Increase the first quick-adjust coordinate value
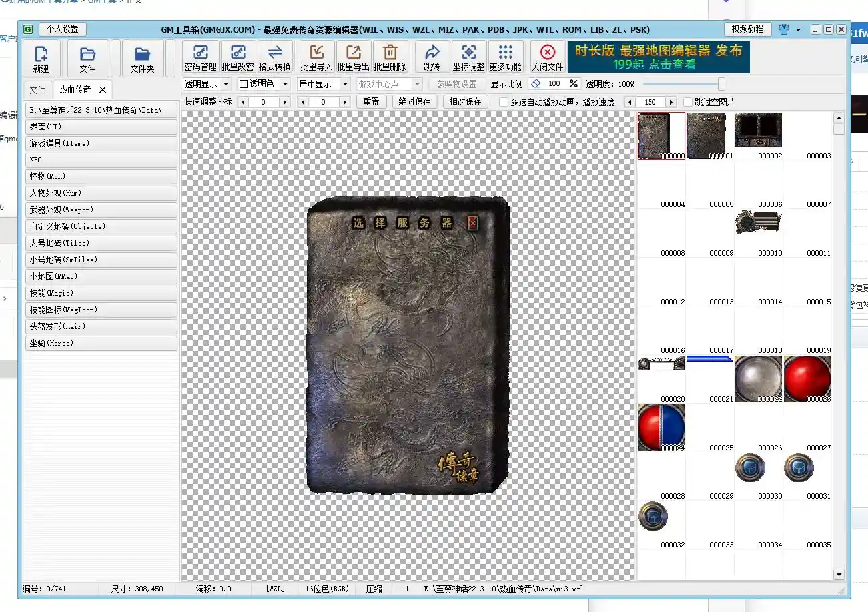This screenshot has height=612, width=868. pos(285,102)
